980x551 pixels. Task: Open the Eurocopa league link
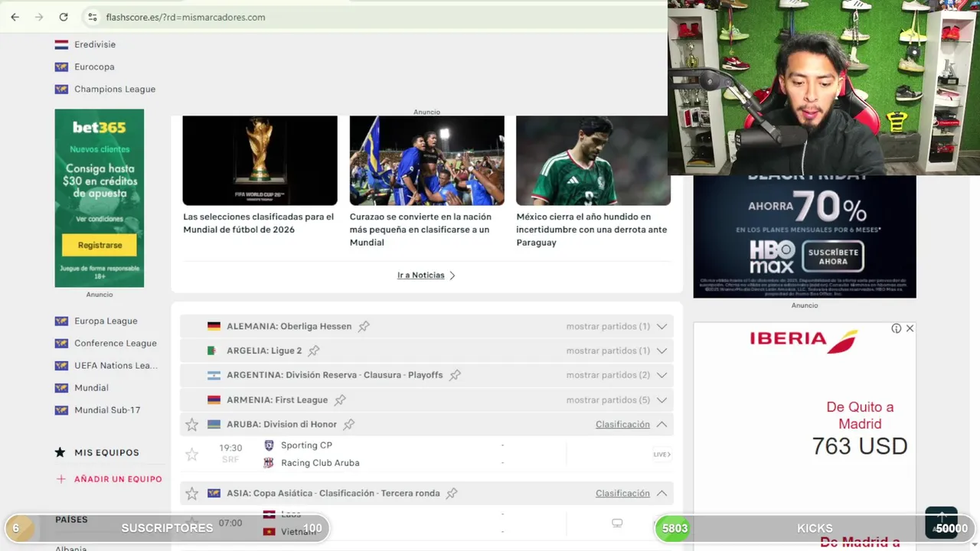click(94, 67)
